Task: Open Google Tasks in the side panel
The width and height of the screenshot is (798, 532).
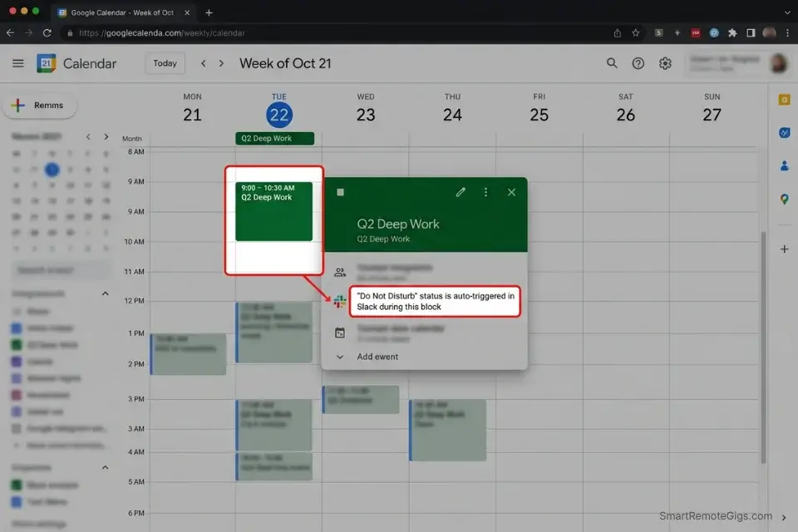Action: coord(784,133)
